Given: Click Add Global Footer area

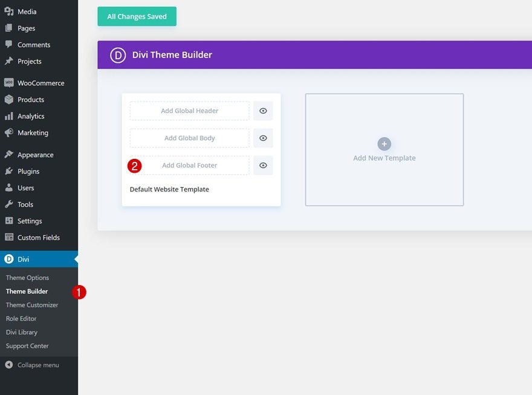Looking at the screenshot, I should click(190, 165).
